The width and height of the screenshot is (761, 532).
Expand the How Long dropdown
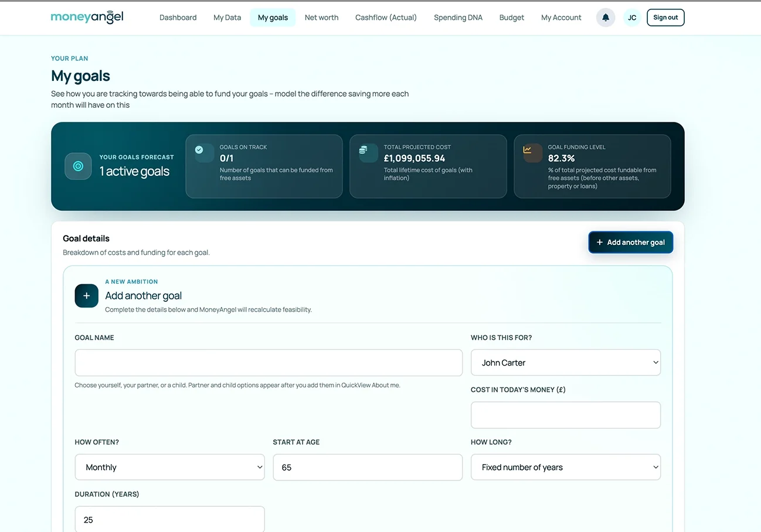click(566, 468)
